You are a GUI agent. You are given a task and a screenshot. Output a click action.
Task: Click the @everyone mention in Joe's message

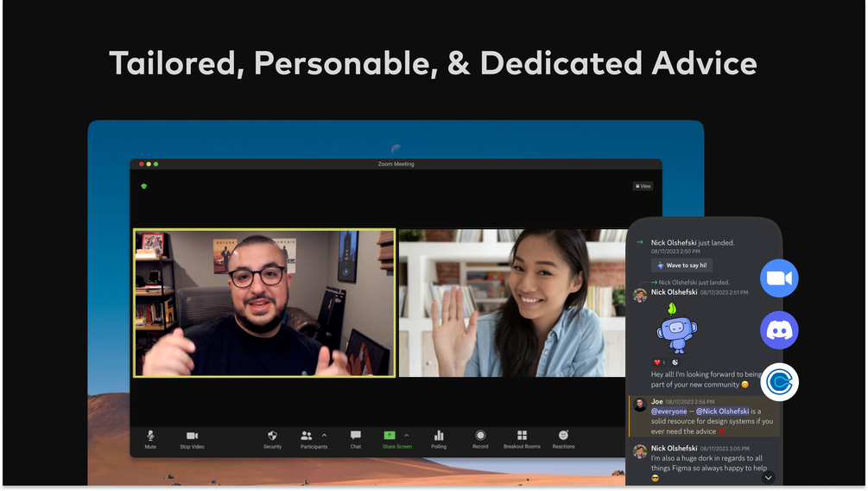click(668, 411)
